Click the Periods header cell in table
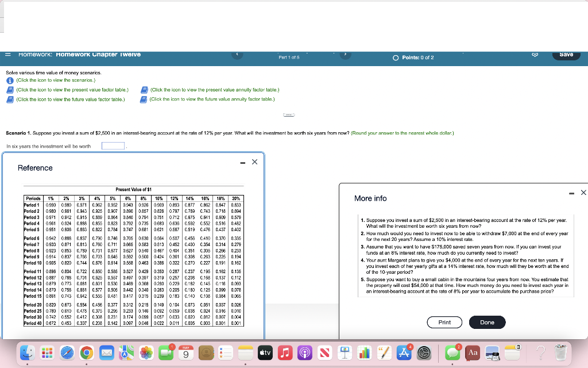The image size is (588, 368). tap(33, 198)
